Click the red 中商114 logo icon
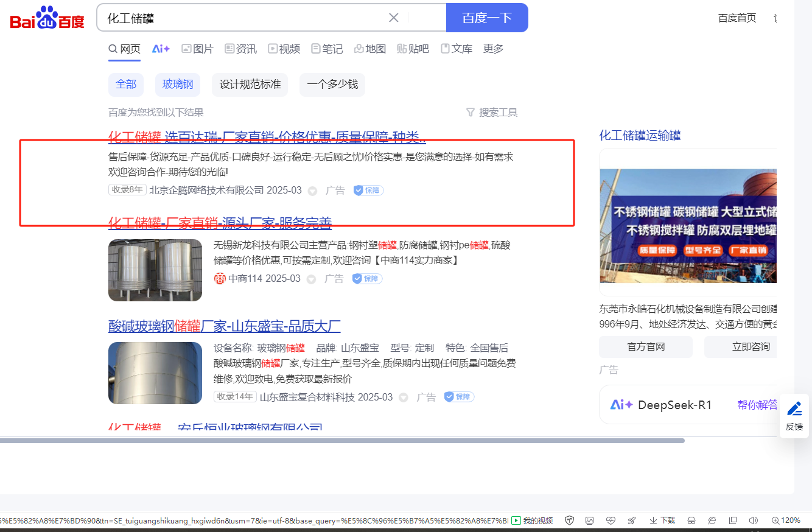812x532 pixels. (x=220, y=279)
